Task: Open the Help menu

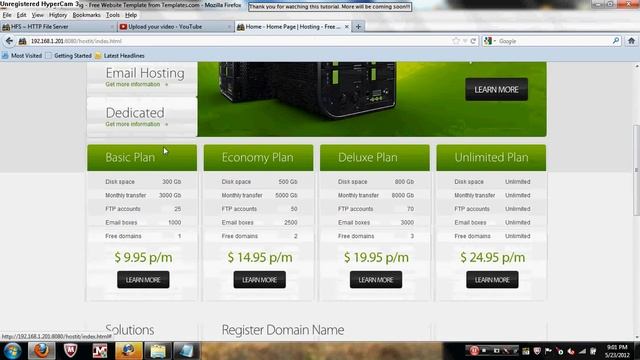Action: (131, 15)
